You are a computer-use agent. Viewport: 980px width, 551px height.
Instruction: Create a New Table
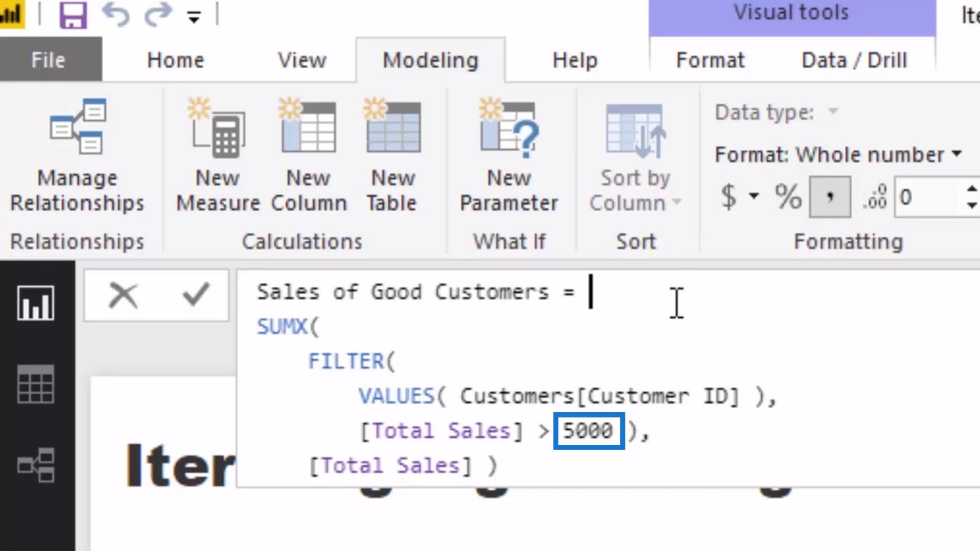pyautogui.click(x=393, y=156)
